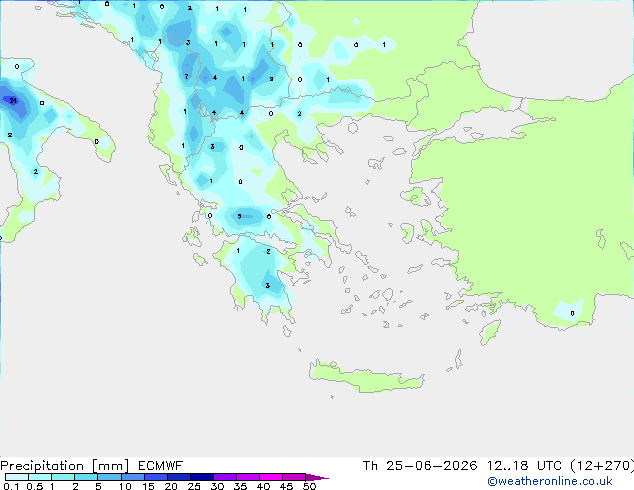Click the 0.5–1 mm legend color swatch
Viewport: 634px width, 490px height.
pos(40,477)
